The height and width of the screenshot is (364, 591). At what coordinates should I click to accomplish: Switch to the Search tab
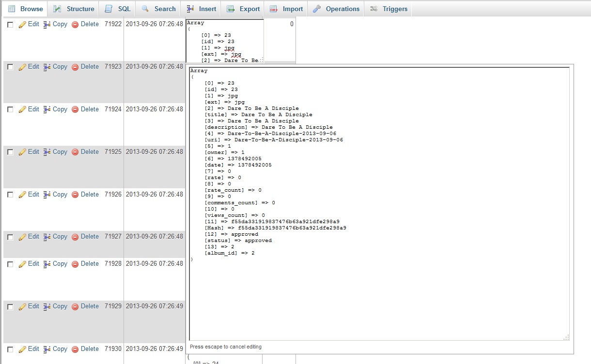click(x=159, y=9)
